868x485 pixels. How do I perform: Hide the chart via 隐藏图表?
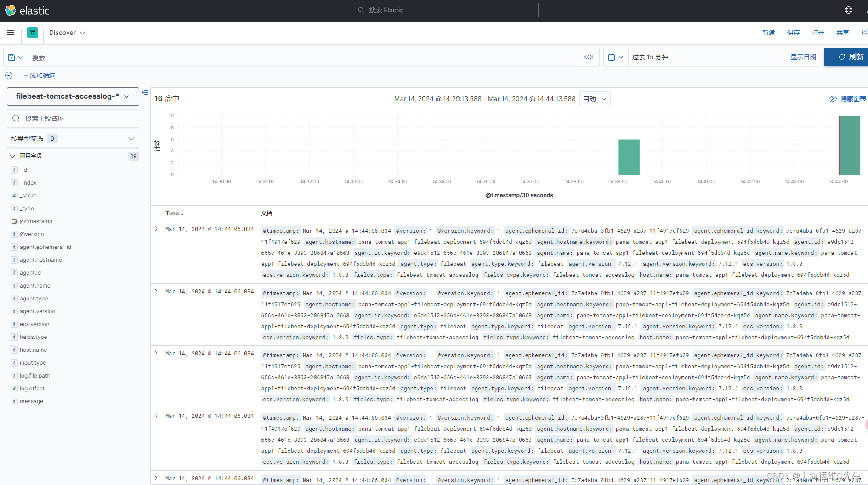[848, 99]
